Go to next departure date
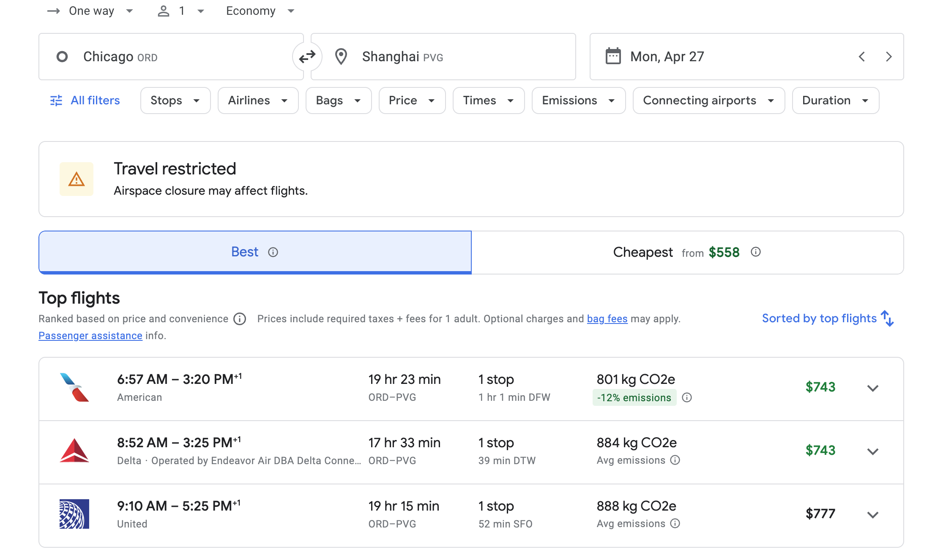The height and width of the screenshot is (560, 935). pos(889,57)
